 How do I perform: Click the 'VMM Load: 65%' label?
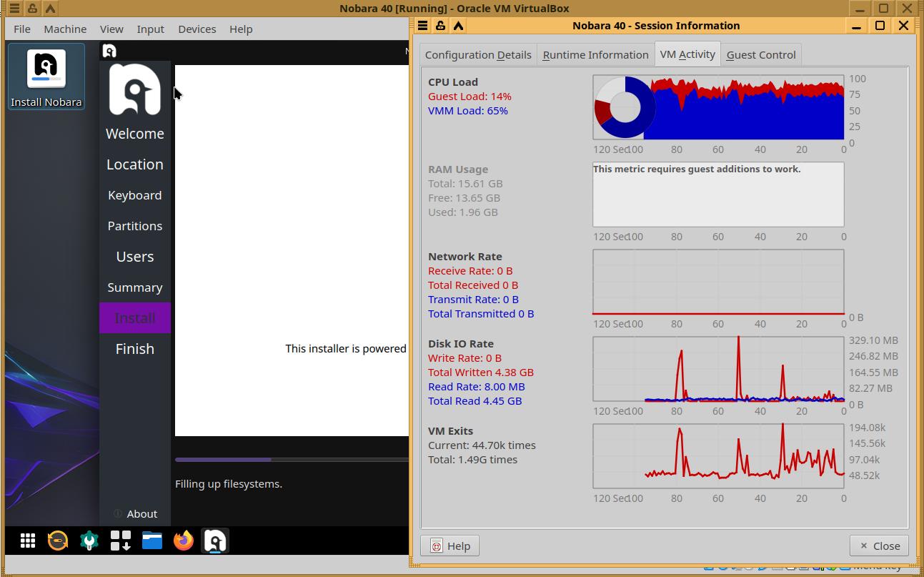[x=468, y=111]
